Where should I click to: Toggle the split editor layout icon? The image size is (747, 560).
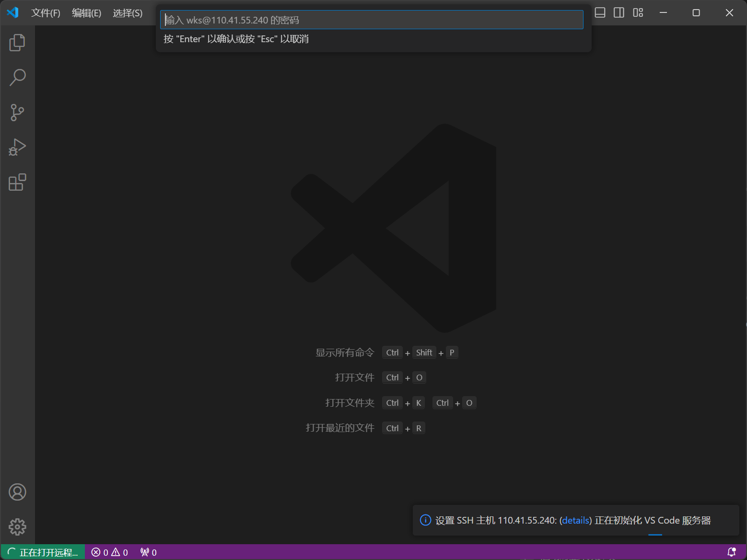click(619, 13)
